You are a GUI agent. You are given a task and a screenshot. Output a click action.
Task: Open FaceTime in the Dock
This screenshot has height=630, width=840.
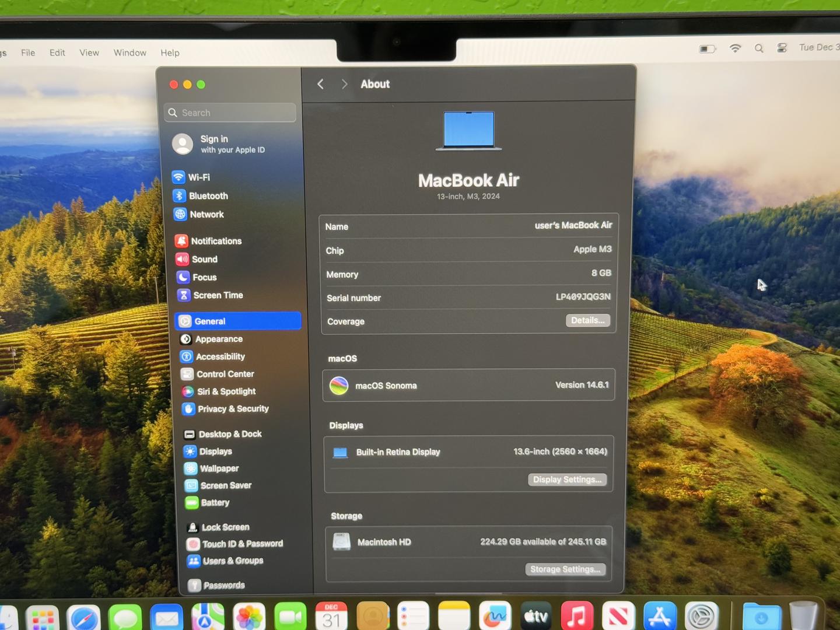[x=290, y=616]
